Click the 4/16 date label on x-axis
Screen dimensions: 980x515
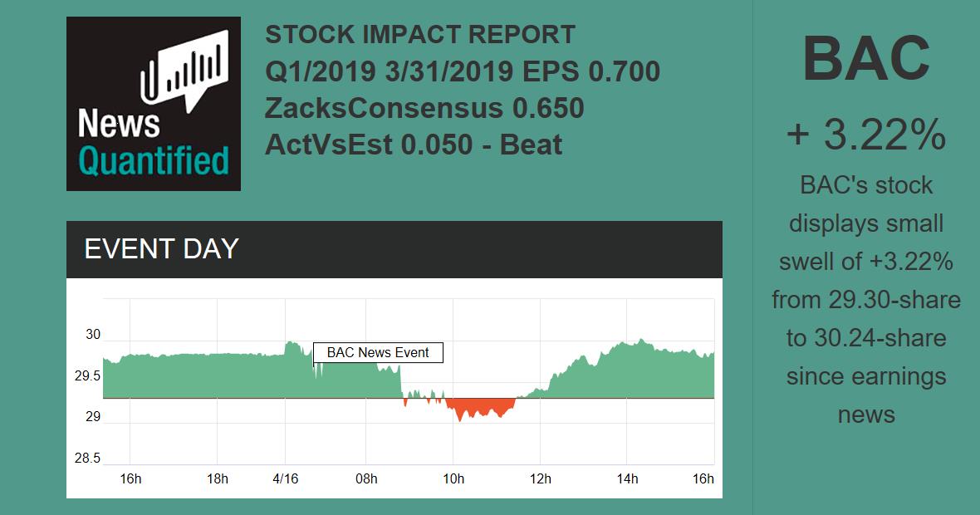[x=285, y=478]
